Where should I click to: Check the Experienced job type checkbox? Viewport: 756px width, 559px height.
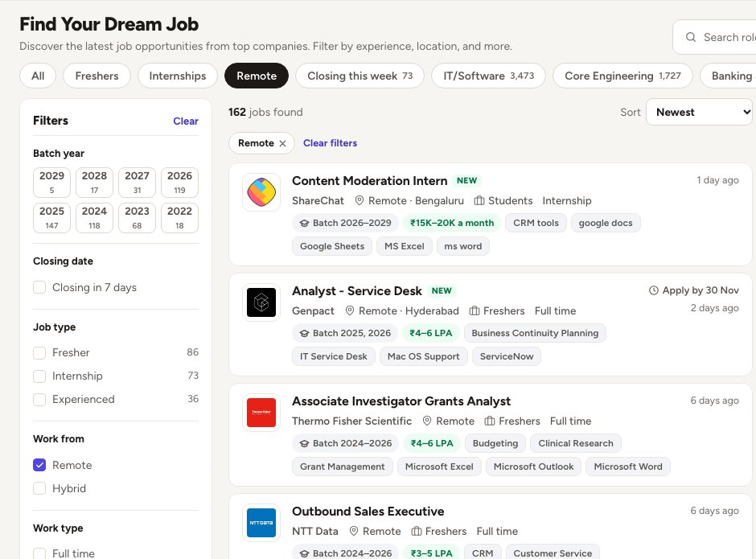[x=39, y=400]
